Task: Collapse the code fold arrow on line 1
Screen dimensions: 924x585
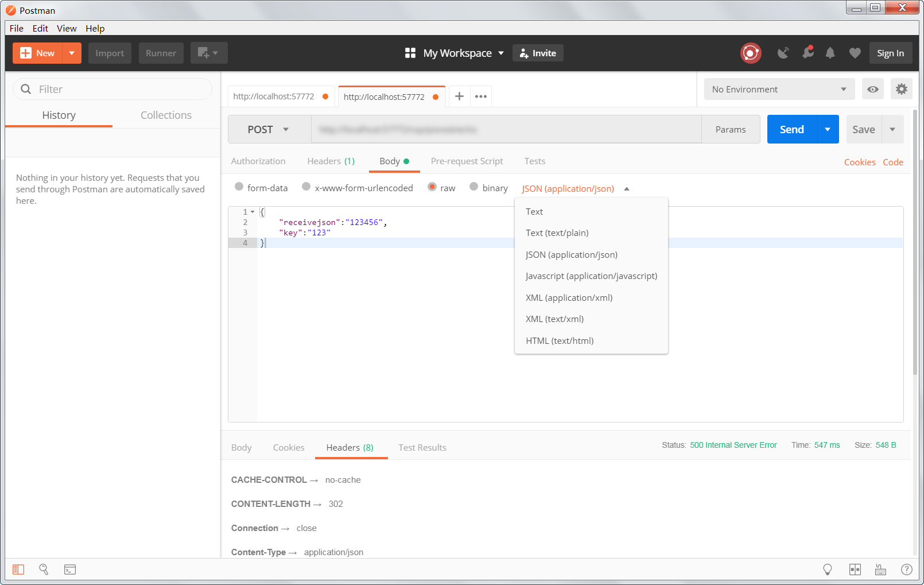Action: click(253, 212)
